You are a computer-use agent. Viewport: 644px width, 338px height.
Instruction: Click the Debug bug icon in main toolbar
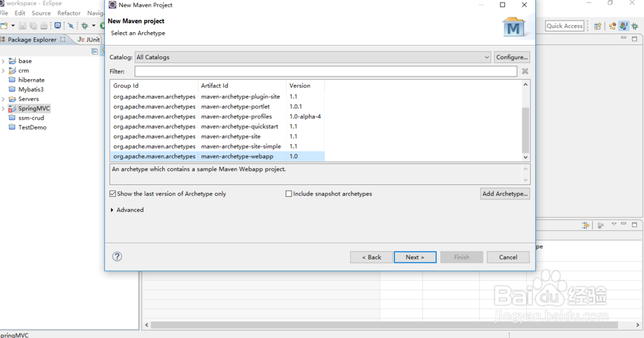click(x=84, y=26)
